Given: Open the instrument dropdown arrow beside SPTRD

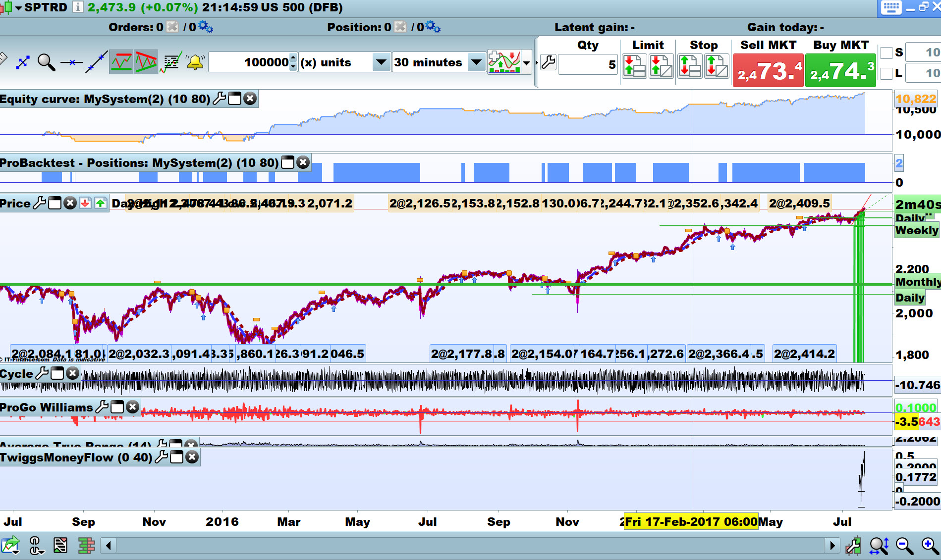Looking at the screenshot, I should point(18,8).
